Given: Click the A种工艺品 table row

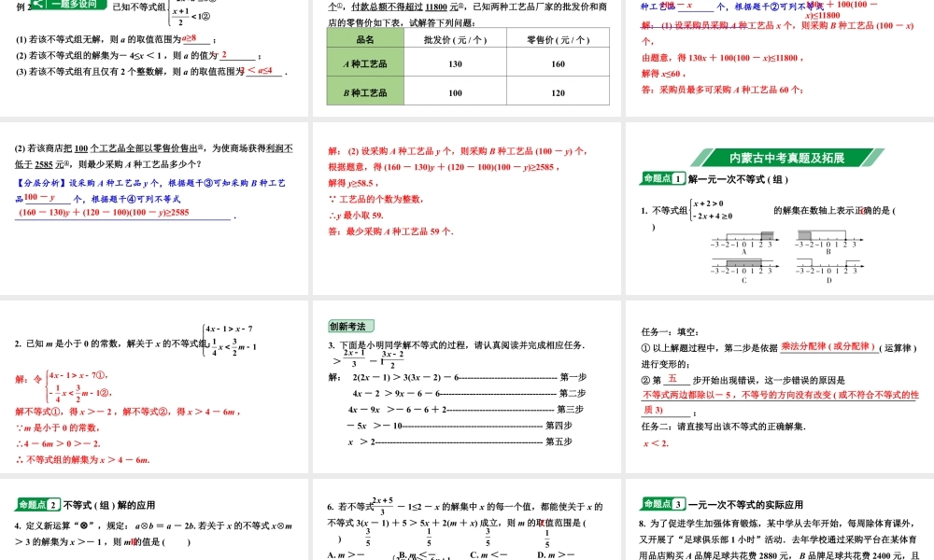Looking at the screenshot, I should (x=364, y=65).
